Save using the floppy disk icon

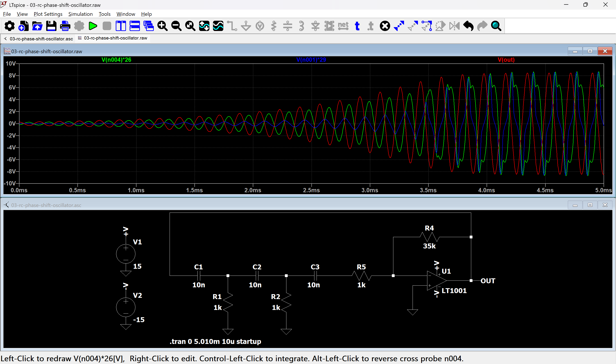coord(51,26)
